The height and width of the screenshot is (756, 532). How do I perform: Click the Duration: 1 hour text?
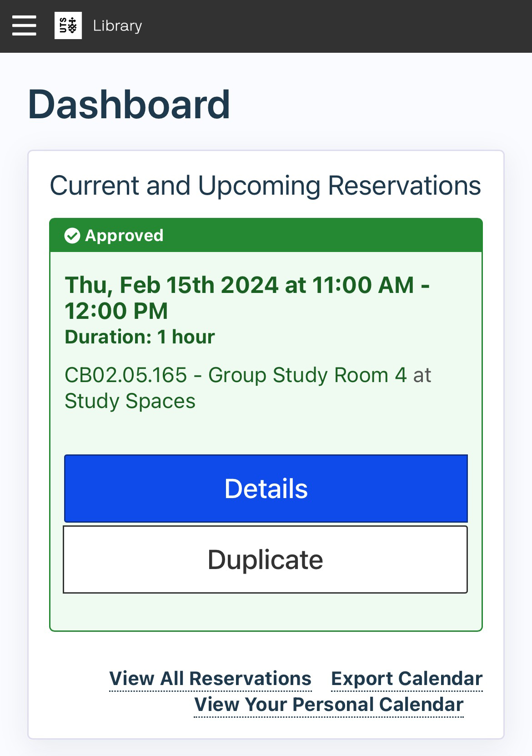[140, 337]
